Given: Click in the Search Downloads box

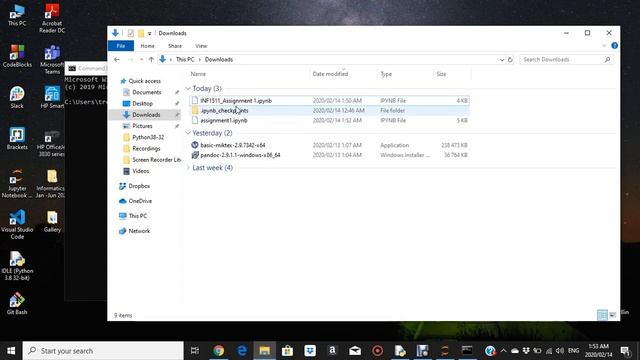Looking at the screenshot, I should pyautogui.click(x=567, y=60).
